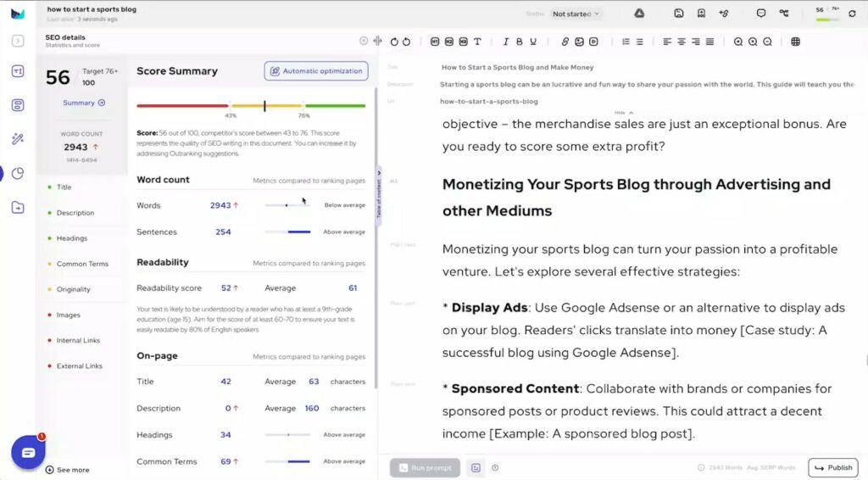Click Automatic optimization button
Image resolution: width=868 pixels, height=480 pixels.
tap(316, 71)
